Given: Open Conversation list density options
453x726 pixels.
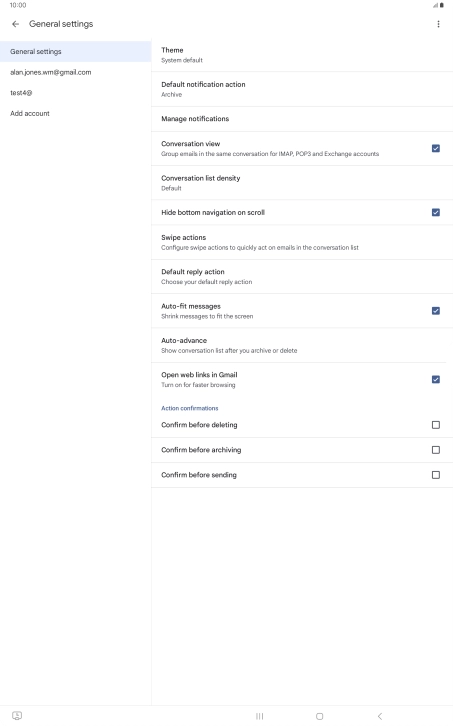Looking at the screenshot, I should coord(302,183).
